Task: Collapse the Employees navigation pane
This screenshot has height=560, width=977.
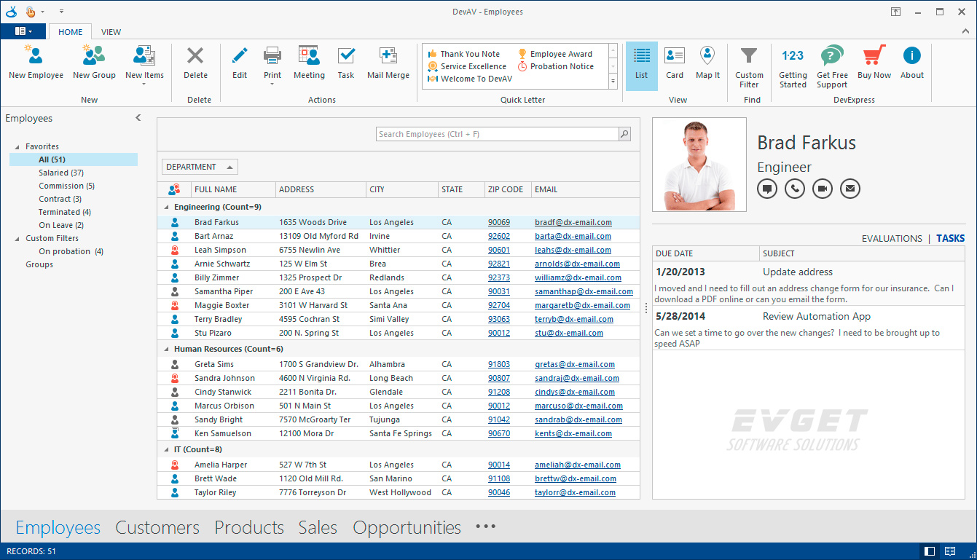Action: [138, 118]
